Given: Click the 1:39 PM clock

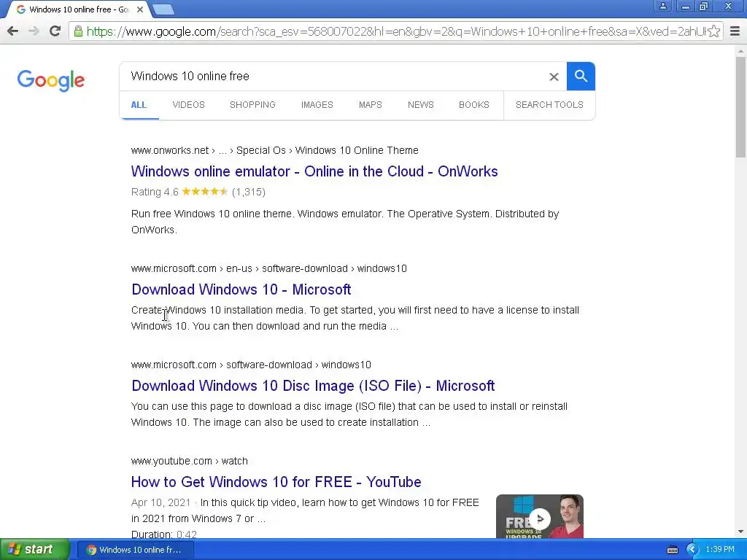Looking at the screenshot, I should pyautogui.click(x=720, y=550).
